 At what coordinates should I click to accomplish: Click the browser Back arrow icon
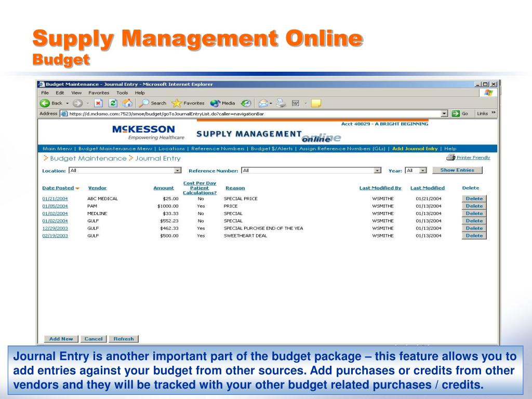tap(45, 103)
